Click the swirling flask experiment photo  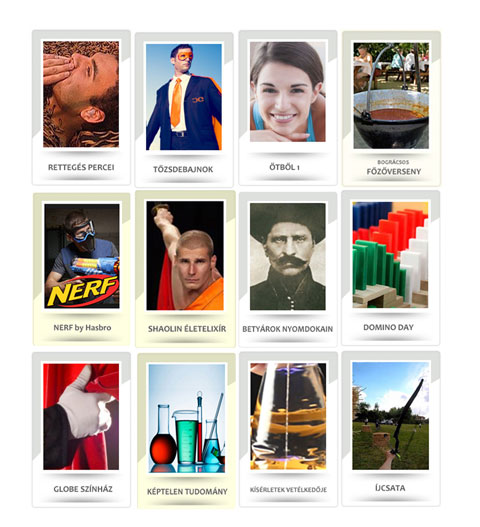(x=288, y=416)
